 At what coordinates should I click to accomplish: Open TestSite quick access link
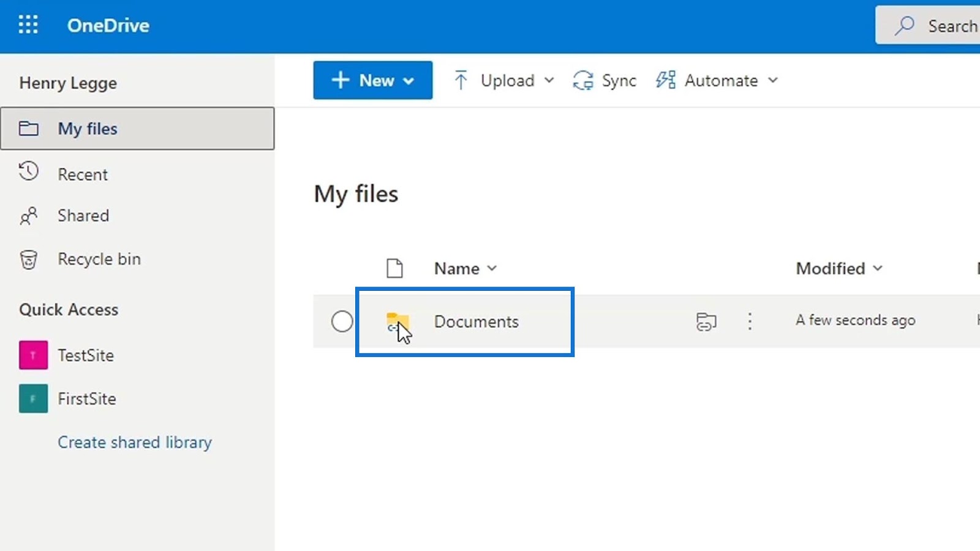pyautogui.click(x=86, y=355)
